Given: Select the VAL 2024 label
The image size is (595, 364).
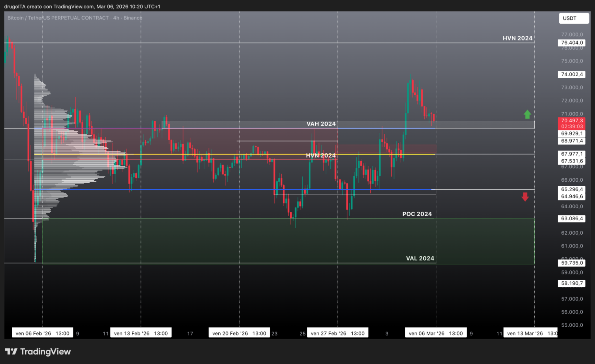Looking at the screenshot, I should 420,258.
